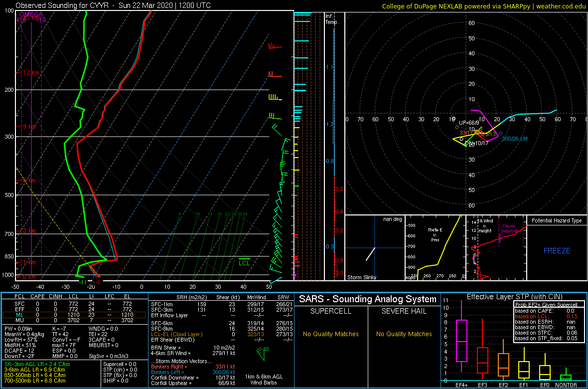The image size is (588, 389).
Task: Click the SEVERE HAIL column header
Action: click(x=404, y=312)
